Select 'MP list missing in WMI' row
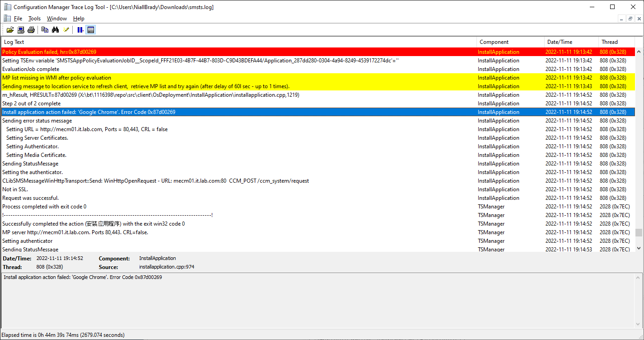Screen dimensions: 644x340 [x=318, y=78]
